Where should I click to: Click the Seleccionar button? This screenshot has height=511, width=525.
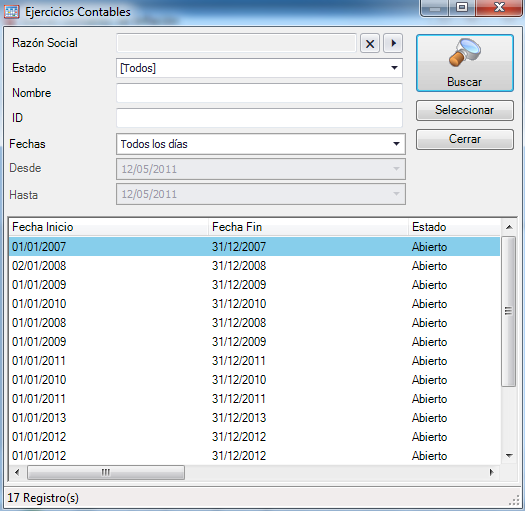click(x=465, y=110)
